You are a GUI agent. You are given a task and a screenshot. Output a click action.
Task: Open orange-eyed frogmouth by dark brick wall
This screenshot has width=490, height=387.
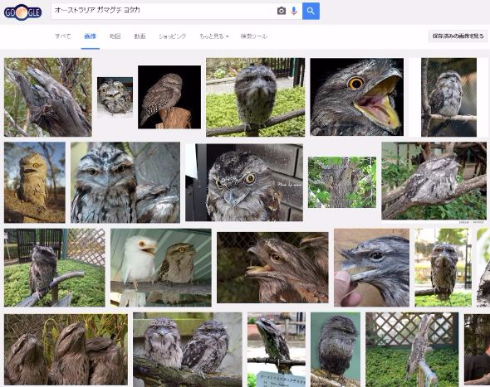pos(244,182)
